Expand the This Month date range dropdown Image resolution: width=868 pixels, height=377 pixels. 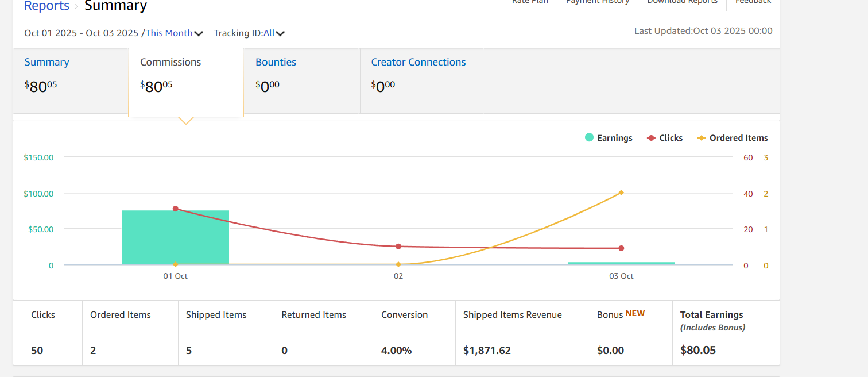pos(174,33)
